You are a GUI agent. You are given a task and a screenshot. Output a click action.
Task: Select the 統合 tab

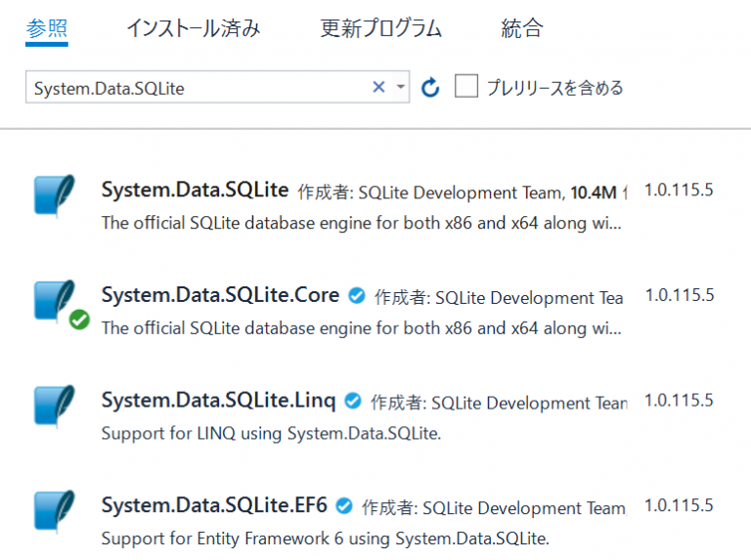(522, 28)
